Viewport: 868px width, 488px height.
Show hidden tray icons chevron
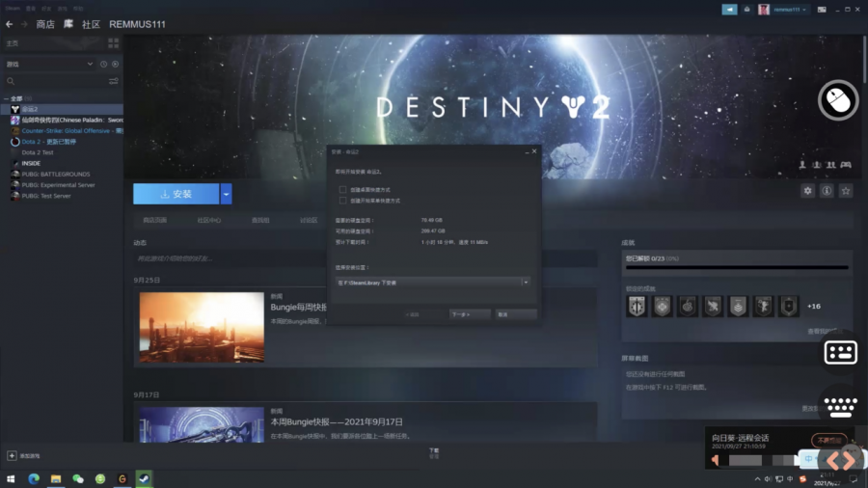[x=757, y=479]
